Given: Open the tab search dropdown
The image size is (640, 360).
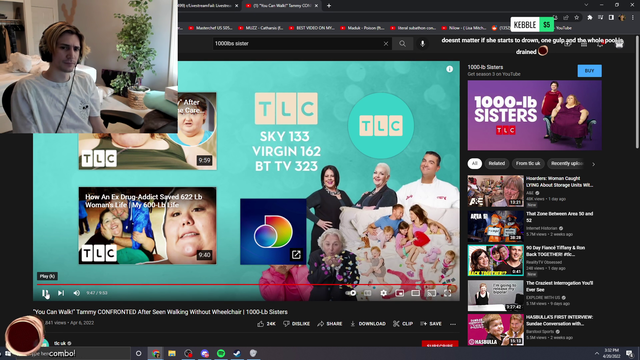Looking at the screenshot, I should 586,5.
